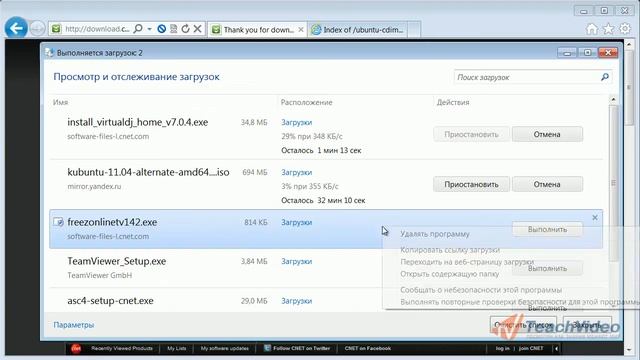
Task: Open 'Recently Viewed Products' in CNET bar
Action: click(122, 349)
